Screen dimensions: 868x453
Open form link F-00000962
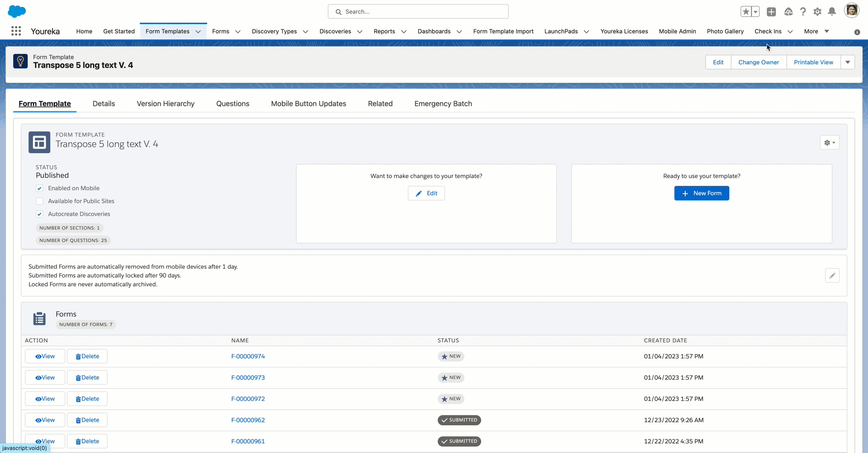click(248, 420)
